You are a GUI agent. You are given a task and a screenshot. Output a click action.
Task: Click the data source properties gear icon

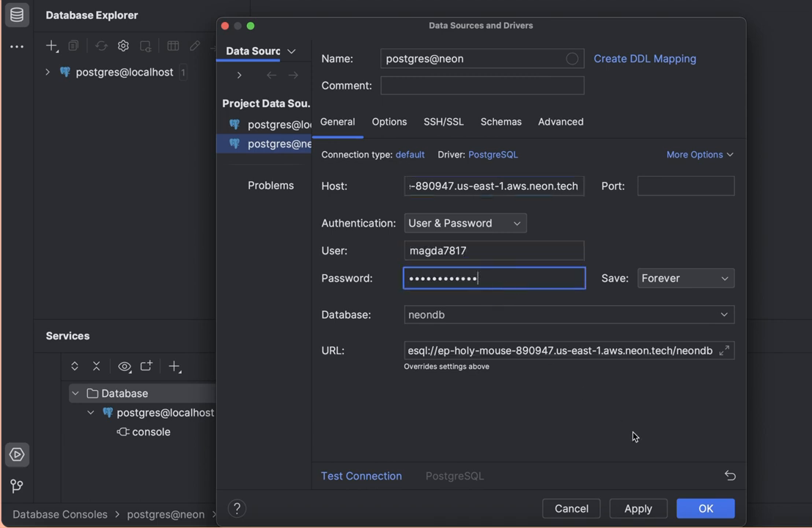(123, 46)
